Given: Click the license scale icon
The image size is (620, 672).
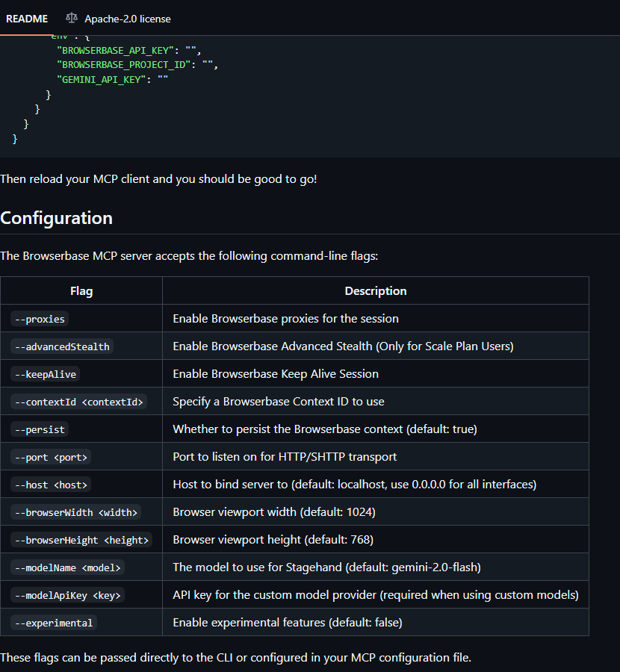Looking at the screenshot, I should click(72, 18).
